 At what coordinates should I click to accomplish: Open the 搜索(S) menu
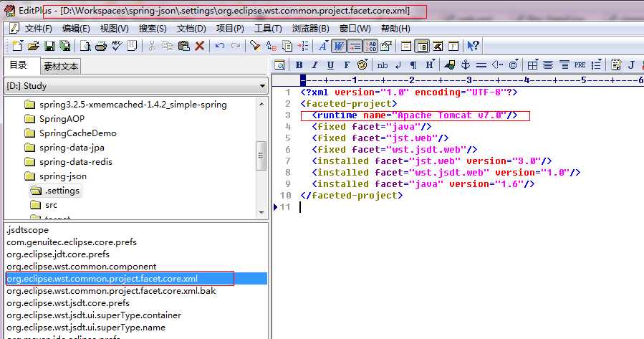pos(153,29)
